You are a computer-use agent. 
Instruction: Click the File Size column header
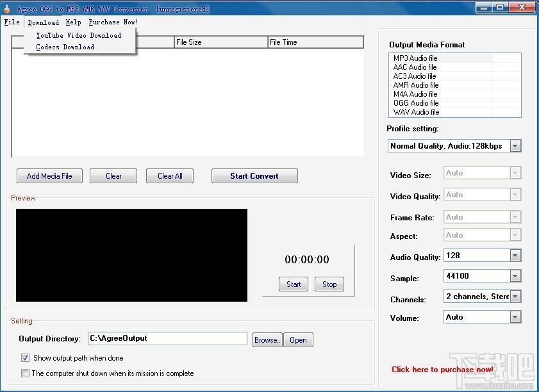pyautogui.click(x=221, y=42)
